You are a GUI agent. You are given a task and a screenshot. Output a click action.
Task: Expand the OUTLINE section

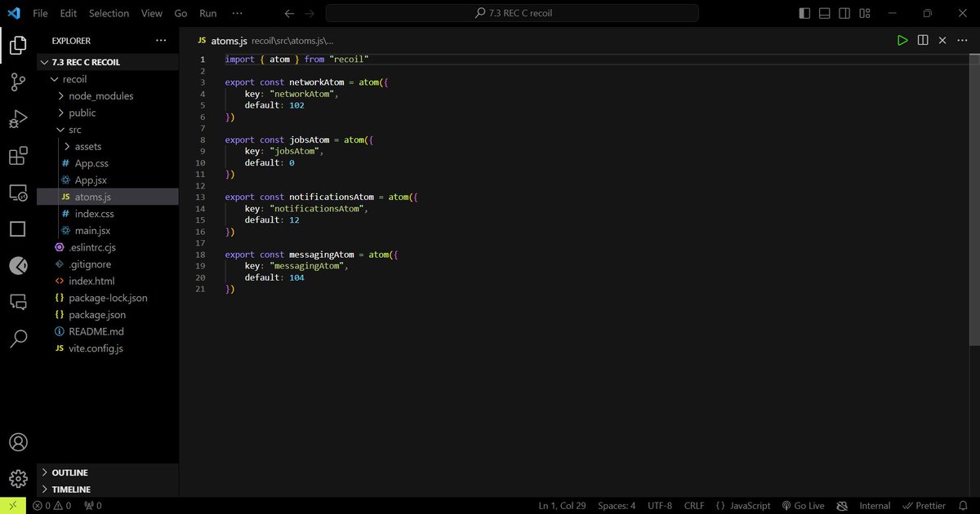(108, 472)
